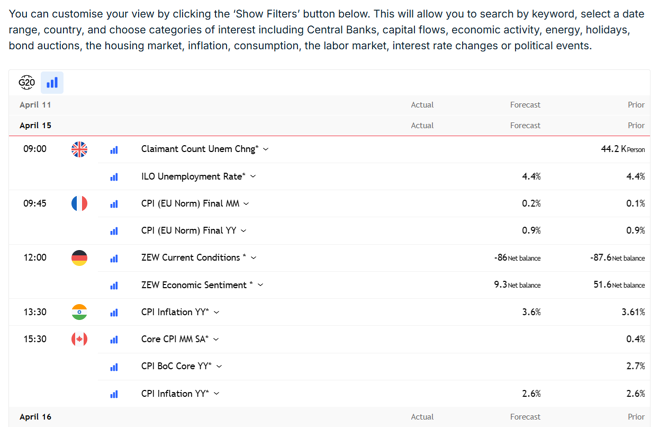Toggle the G20 countries filter icon
Image resolution: width=660 pixels, height=427 pixels.
coord(27,83)
